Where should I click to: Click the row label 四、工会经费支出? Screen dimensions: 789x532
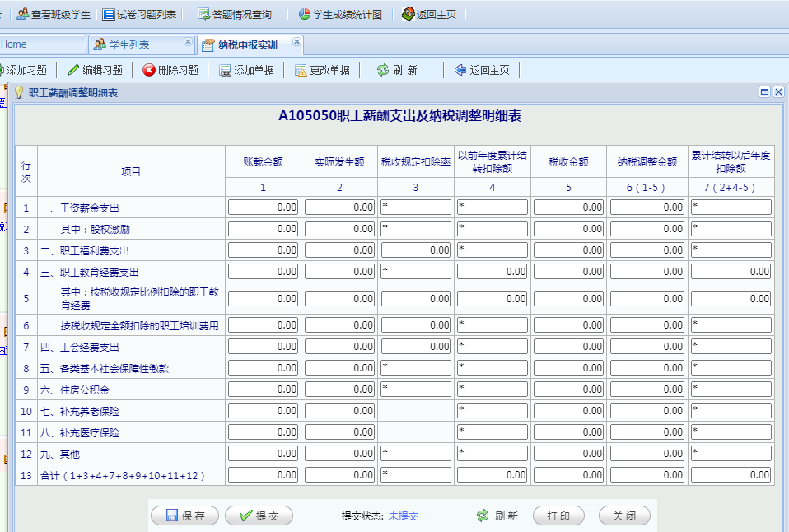80,347
